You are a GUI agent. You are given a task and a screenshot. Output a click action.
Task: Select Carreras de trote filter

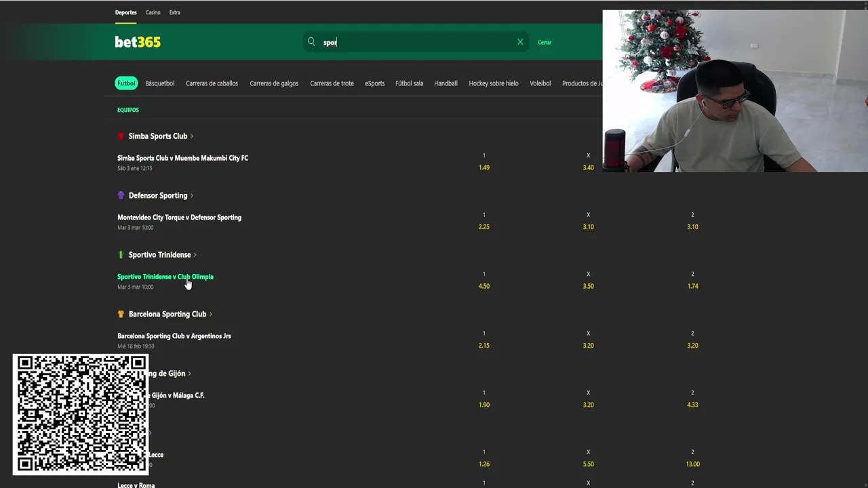332,83
